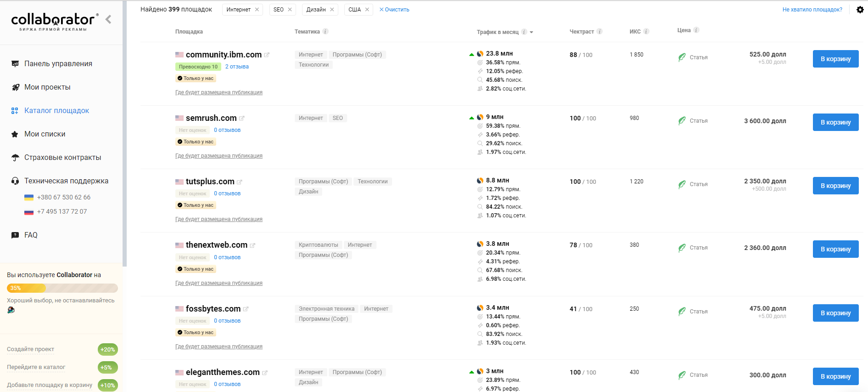Toggle 'Только у нас' on the tutsplus.com listing
Viewport: 868px width, 392px height.
pos(196,205)
